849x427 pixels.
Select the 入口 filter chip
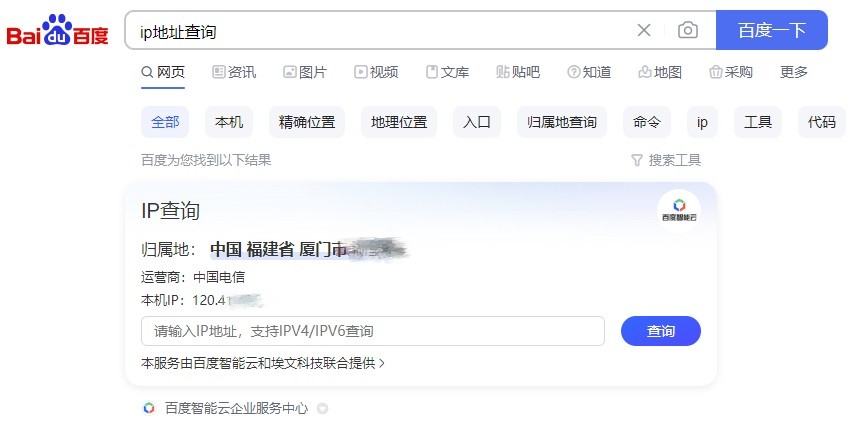[x=477, y=122]
